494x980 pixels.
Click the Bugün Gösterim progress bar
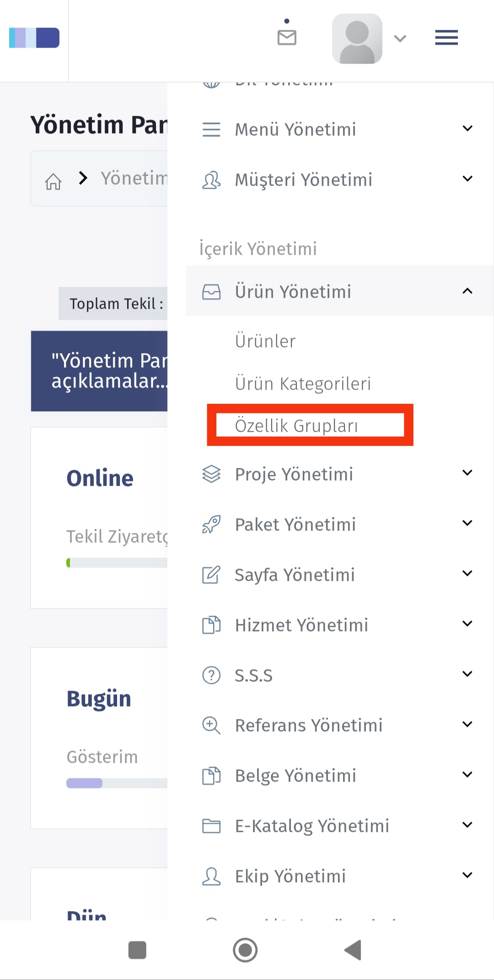117,783
